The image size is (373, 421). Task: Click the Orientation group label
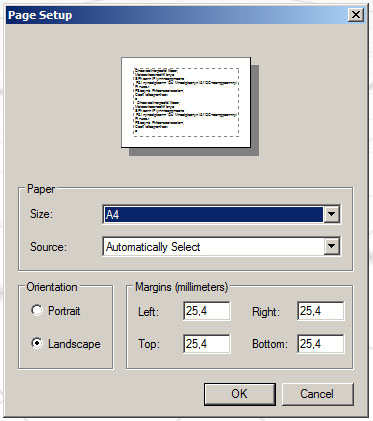click(x=52, y=287)
